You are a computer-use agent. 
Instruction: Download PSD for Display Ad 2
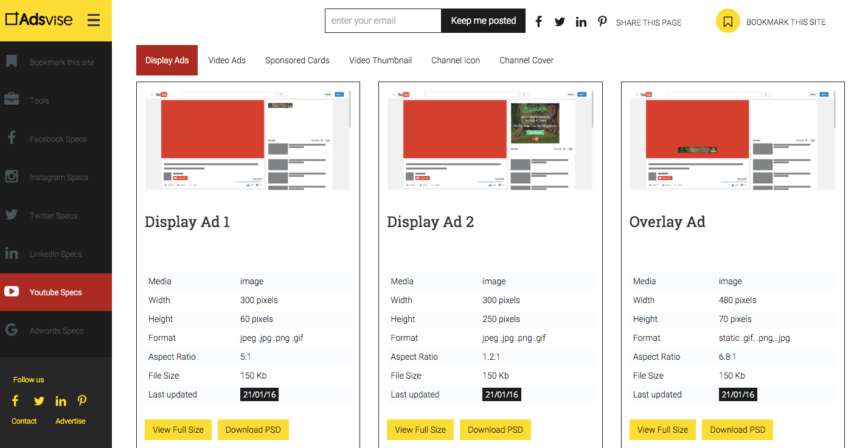[495, 430]
